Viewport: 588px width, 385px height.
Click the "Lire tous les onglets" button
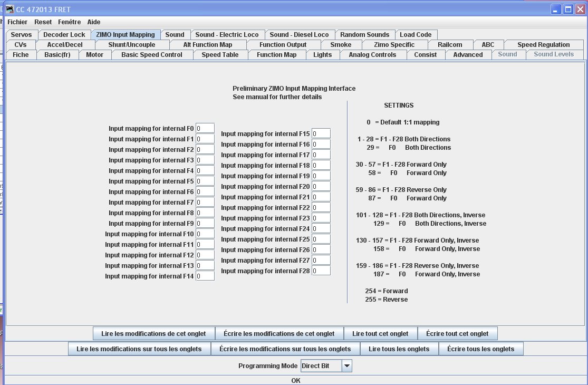pyautogui.click(x=399, y=349)
